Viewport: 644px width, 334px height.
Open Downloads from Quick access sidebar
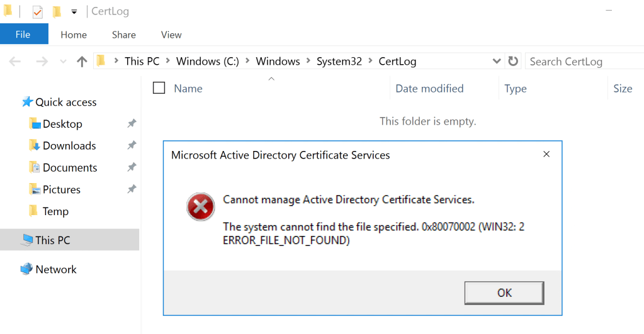(69, 145)
